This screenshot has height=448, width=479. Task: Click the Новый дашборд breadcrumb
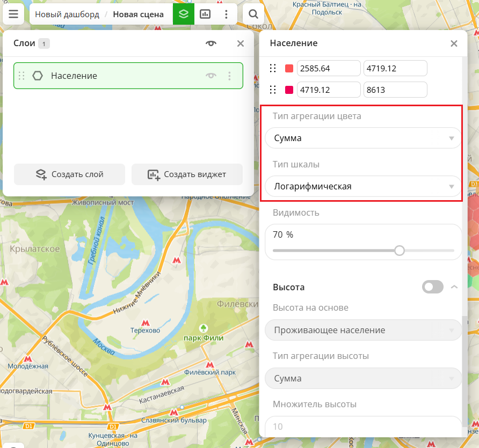point(67,14)
